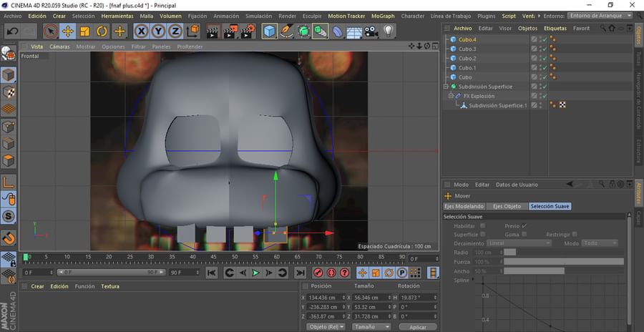Click the Undo arrow icon
644x332 pixels.
click(12, 31)
